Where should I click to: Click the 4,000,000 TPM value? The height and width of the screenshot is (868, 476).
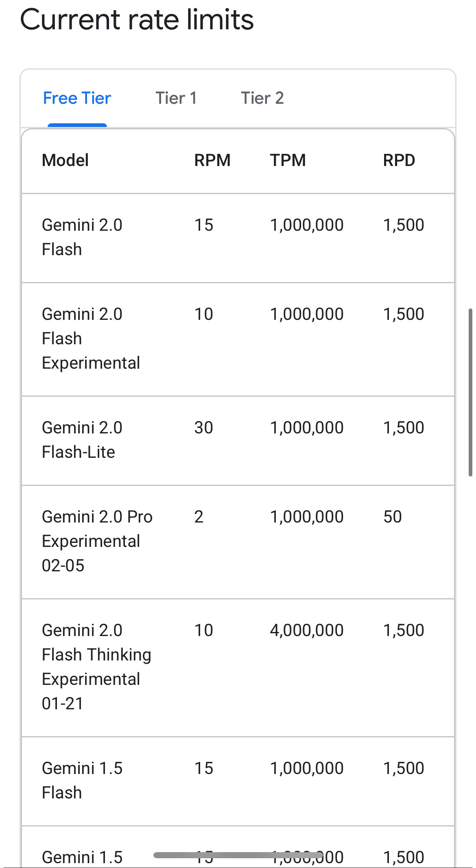(307, 630)
